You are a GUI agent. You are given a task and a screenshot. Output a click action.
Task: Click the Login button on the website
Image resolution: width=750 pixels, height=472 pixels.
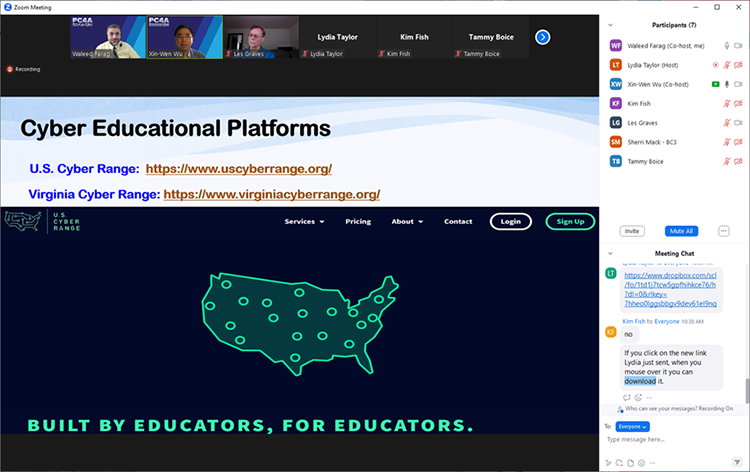point(510,221)
